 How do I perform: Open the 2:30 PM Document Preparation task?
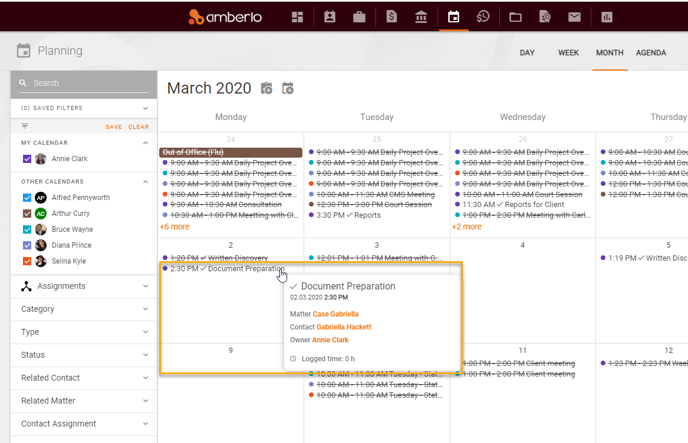(224, 268)
